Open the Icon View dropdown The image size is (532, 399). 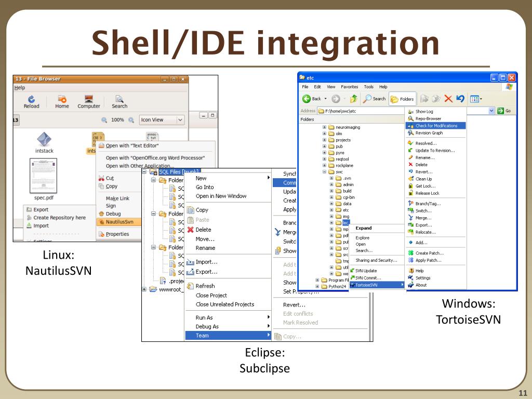tap(162, 120)
